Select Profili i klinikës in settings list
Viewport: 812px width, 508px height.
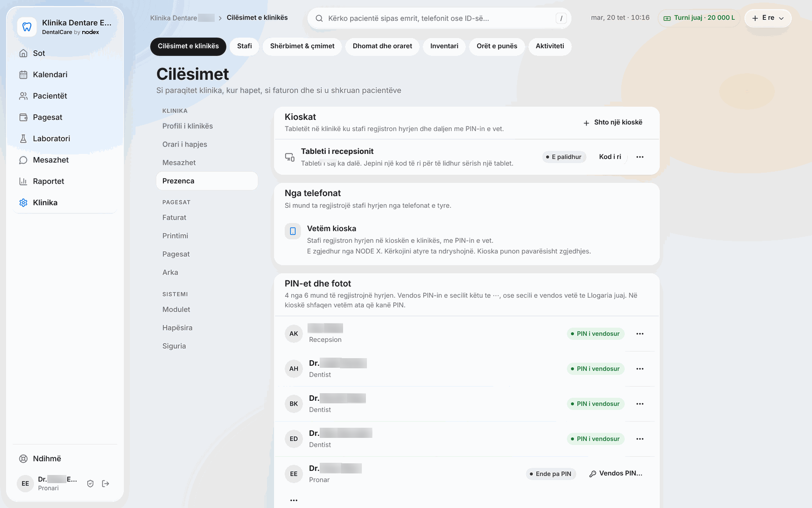point(207,126)
